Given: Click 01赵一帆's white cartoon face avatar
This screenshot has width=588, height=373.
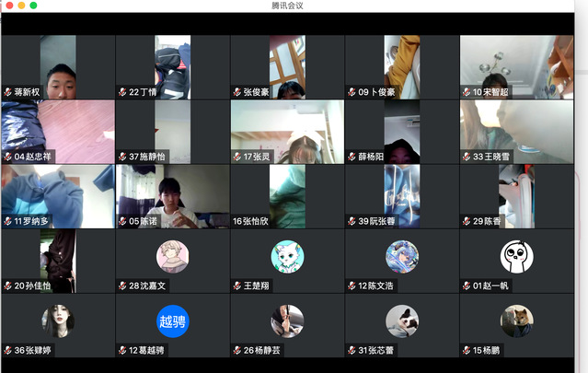Looking at the screenshot, I should click(x=516, y=256).
